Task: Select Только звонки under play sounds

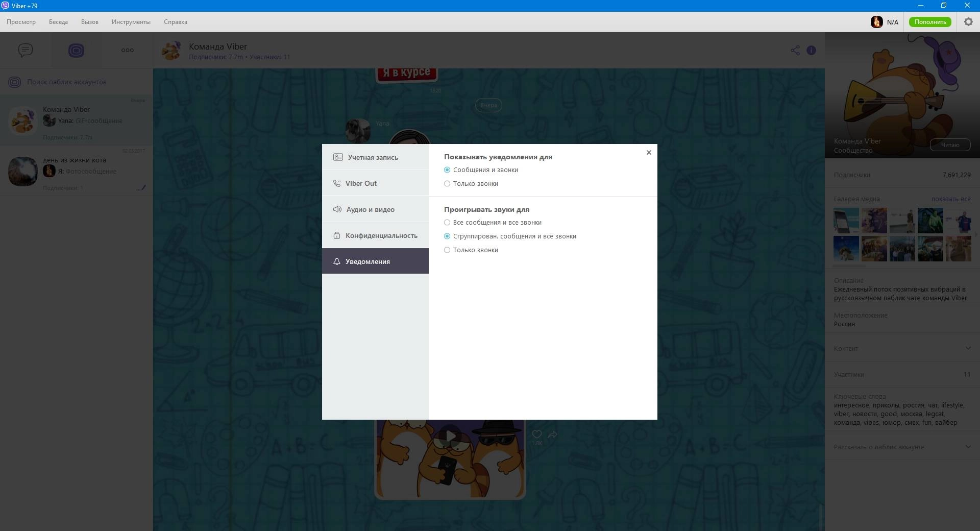Action: pos(471,250)
